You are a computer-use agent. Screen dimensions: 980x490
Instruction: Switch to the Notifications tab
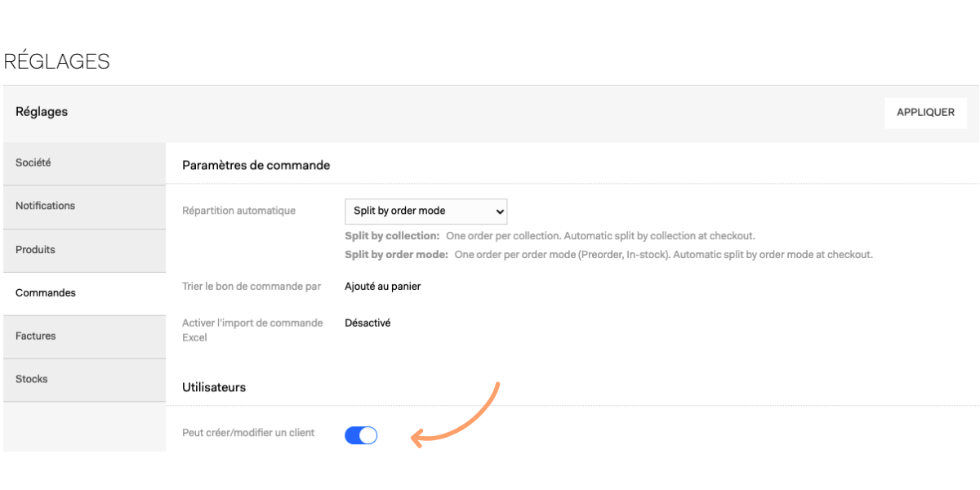click(x=84, y=207)
